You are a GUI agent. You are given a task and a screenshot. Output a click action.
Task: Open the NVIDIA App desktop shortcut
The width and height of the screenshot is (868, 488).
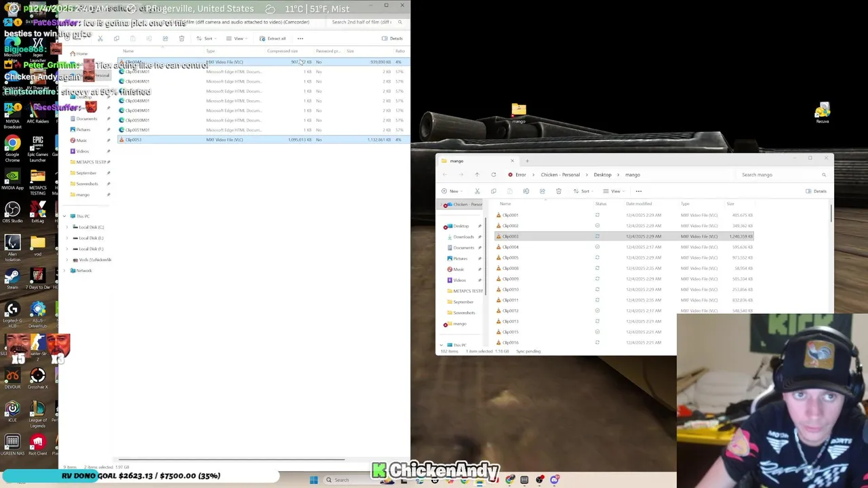12,180
